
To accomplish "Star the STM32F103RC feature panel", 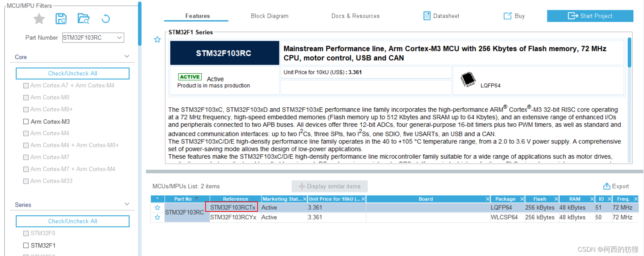I will tap(157, 40).
